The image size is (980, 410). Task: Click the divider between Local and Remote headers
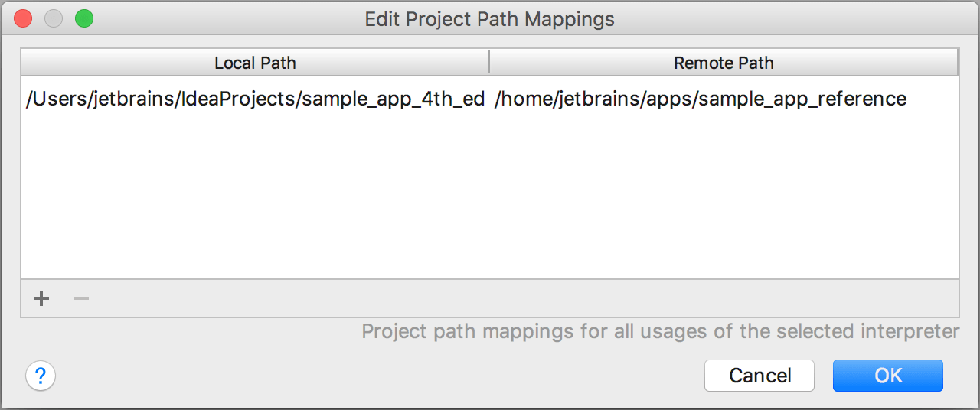pos(489,63)
